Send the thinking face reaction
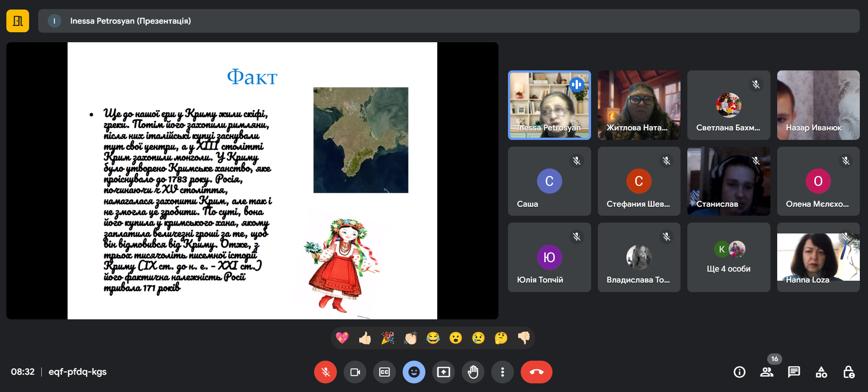The height and width of the screenshot is (392, 868). click(501, 338)
